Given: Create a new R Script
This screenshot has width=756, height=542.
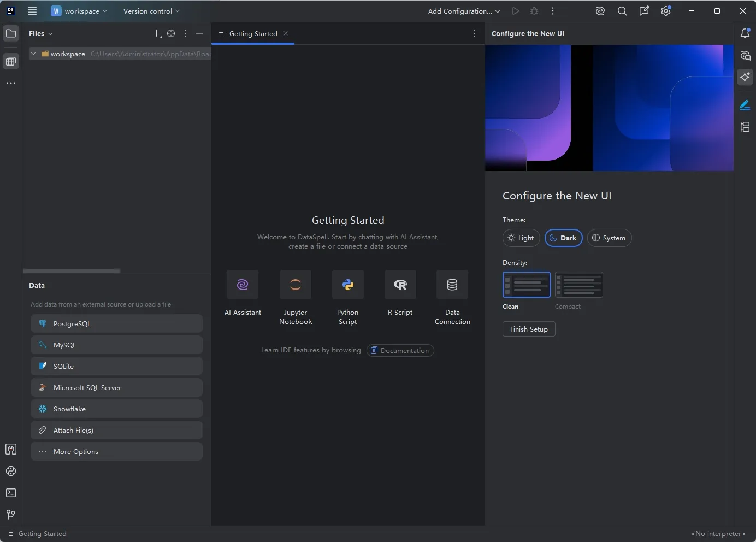Looking at the screenshot, I should 400,285.
